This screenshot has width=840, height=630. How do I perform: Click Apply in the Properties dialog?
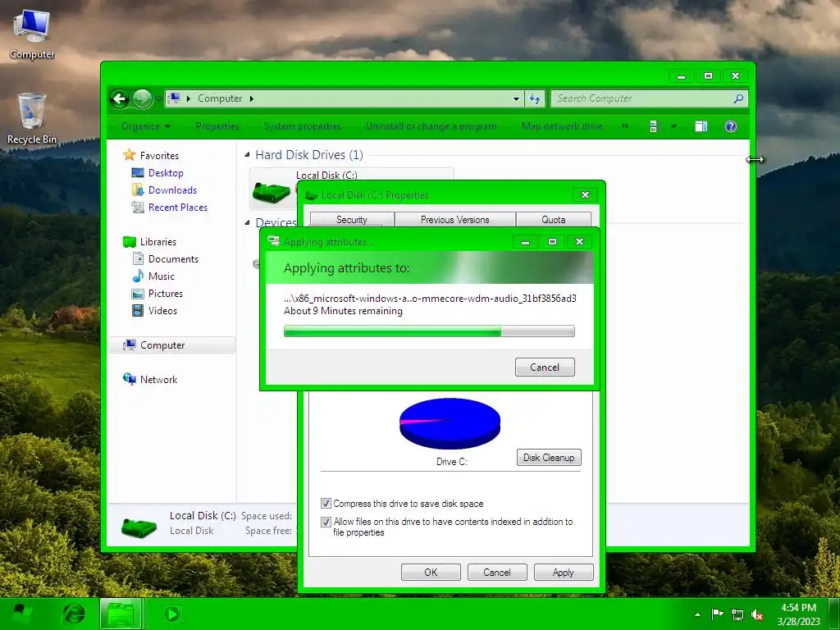[x=564, y=572]
